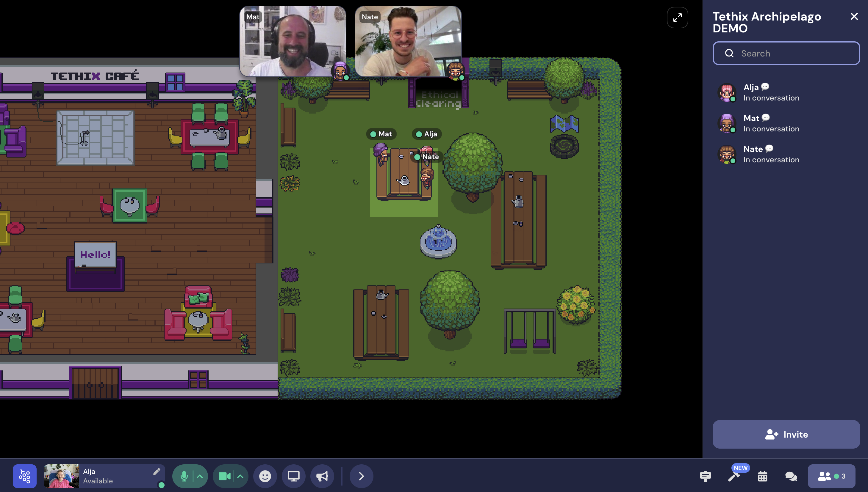Mute the microphone
Screen dimensions: 868x492
coord(184,476)
